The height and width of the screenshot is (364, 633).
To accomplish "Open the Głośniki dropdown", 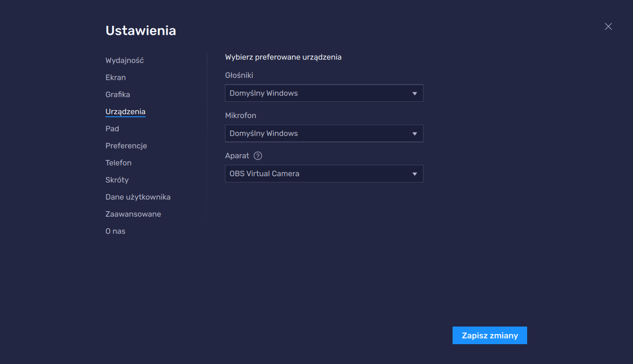I will (x=324, y=93).
